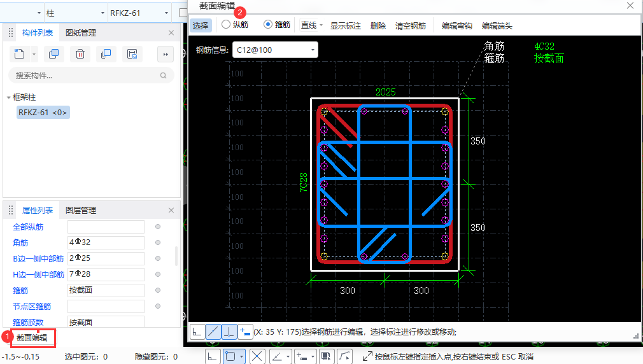Toggle the diagonal line snap icon in editor

(x=213, y=332)
